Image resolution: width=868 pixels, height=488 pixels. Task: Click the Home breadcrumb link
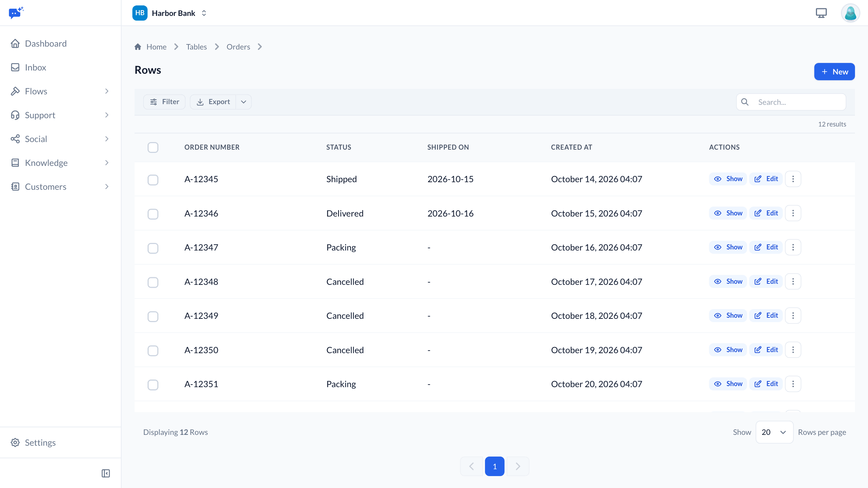pyautogui.click(x=156, y=47)
